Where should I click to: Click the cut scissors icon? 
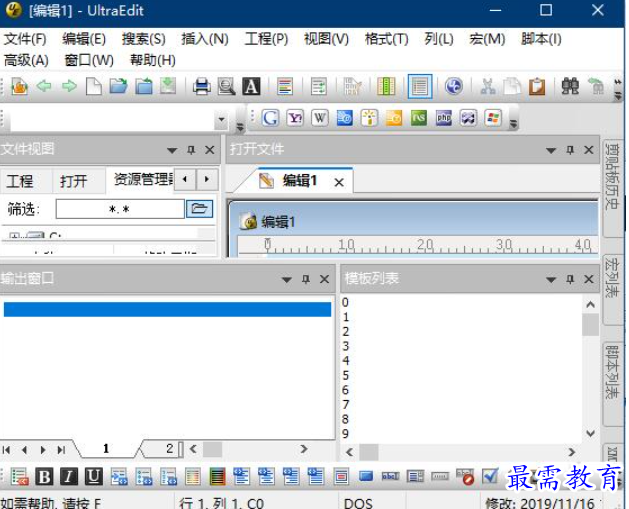pyautogui.click(x=488, y=86)
